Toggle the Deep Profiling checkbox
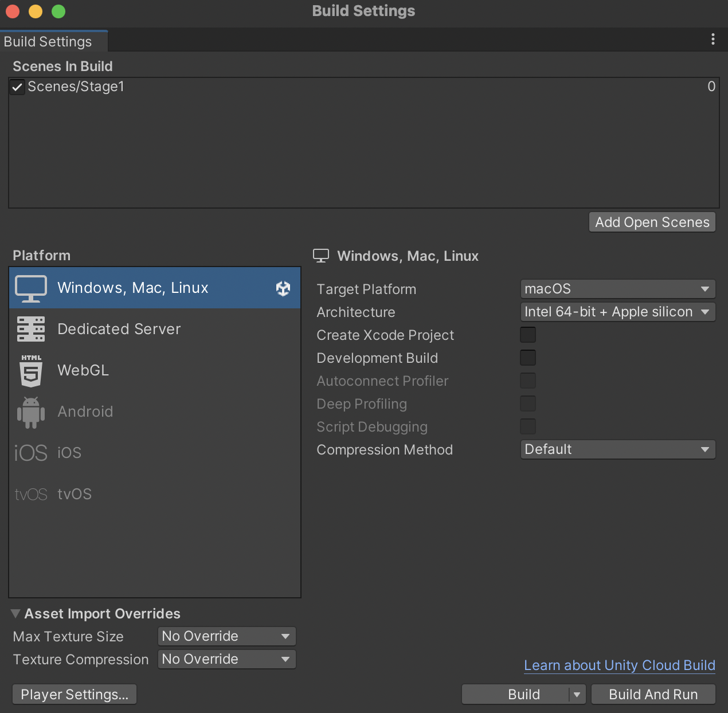 pos(528,403)
